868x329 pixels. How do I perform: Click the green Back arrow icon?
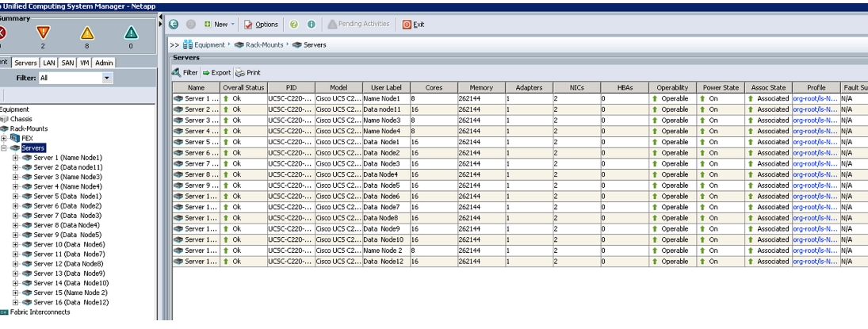point(174,25)
